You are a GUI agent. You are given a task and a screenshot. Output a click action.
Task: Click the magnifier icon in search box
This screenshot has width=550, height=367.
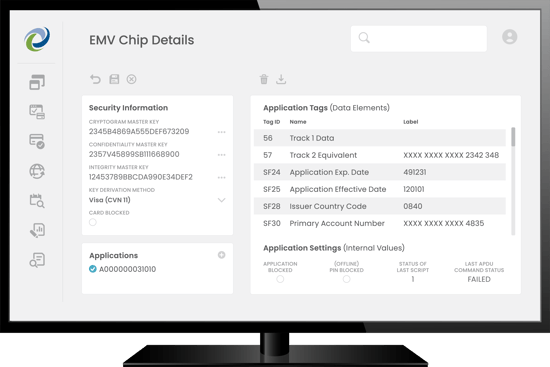(x=364, y=38)
